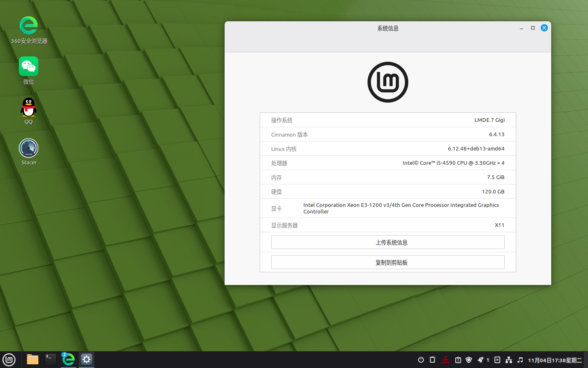Click the 7.5 GiB memory value
Image resolution: width=588 pixels, height=368 pixels.
tap(496, 177)
